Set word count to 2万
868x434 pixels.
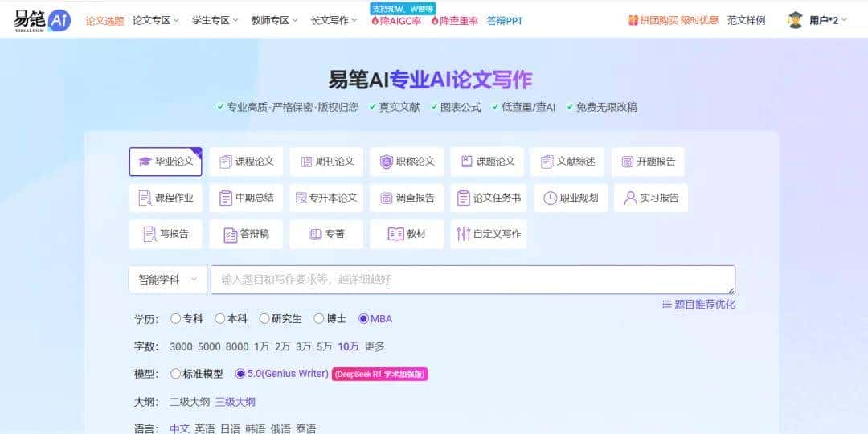[282, 346]
